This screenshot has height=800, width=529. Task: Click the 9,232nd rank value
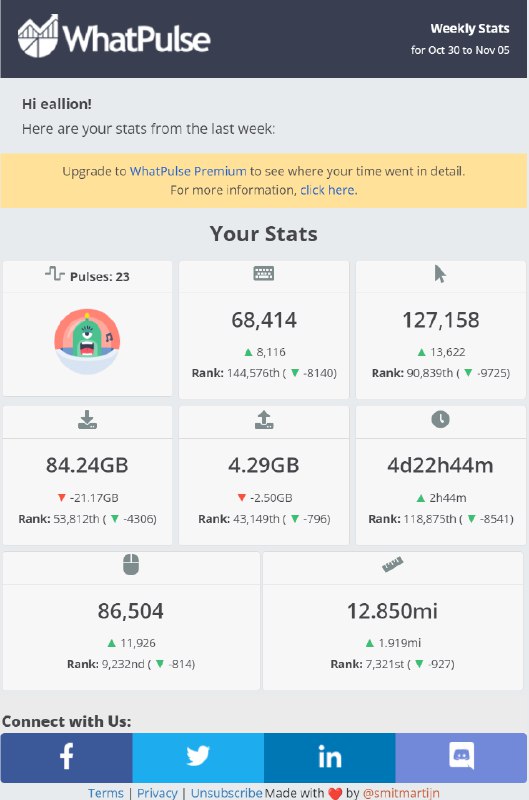[x=123, y=664]
